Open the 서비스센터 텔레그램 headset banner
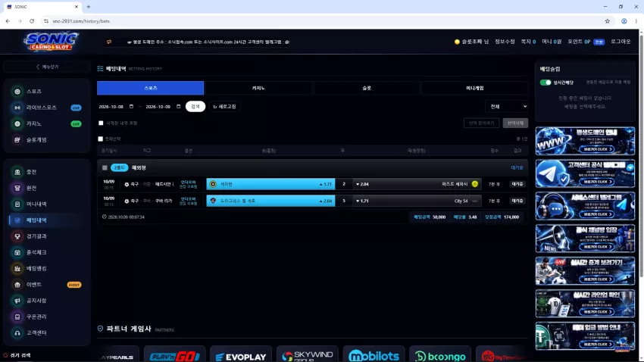This screenshot has height=362, width=644. (585, 206)
